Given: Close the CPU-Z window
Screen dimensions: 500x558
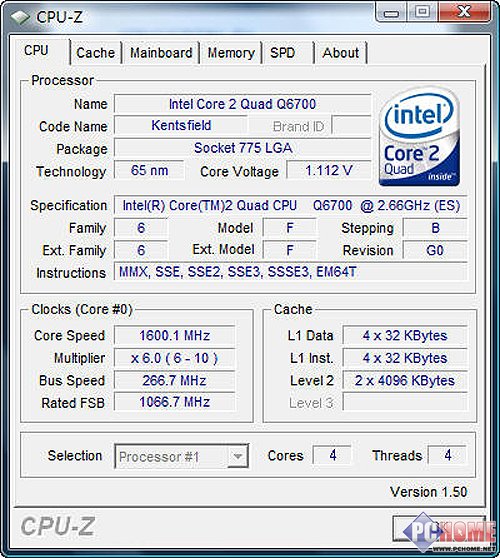Looking at the screenshot, I should [x=464, y=12].
